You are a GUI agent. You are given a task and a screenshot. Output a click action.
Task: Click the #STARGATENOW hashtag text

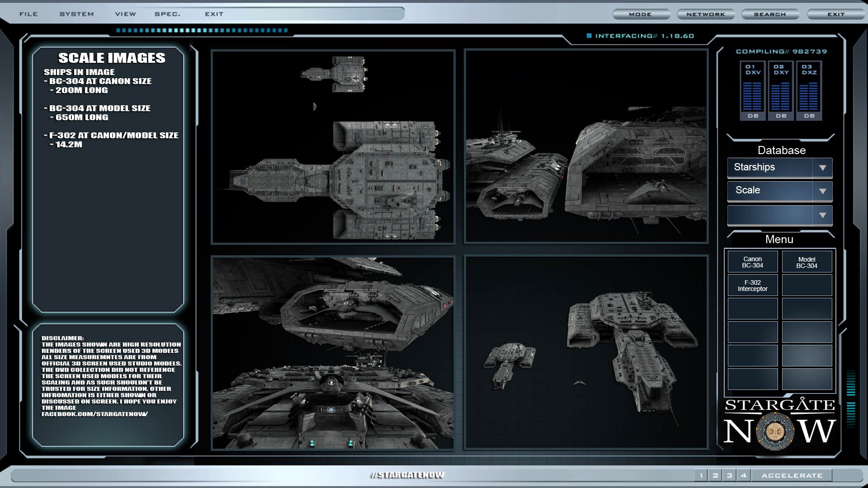pyautogui.click(x=407, y=475)
